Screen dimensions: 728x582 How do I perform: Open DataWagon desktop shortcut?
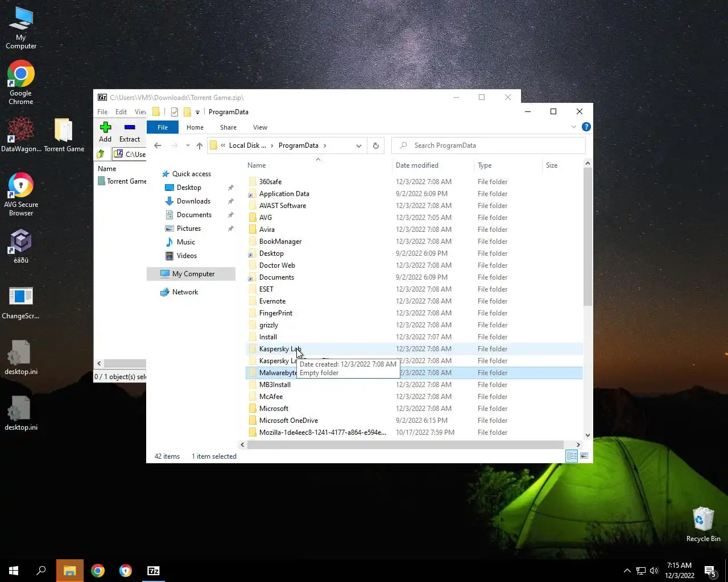[21, 135]
